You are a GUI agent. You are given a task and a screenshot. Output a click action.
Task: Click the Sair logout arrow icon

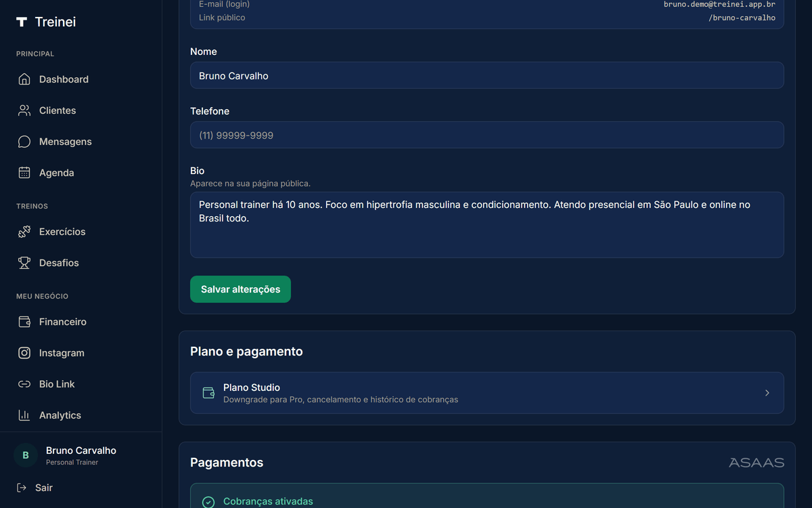coord(22,488)
